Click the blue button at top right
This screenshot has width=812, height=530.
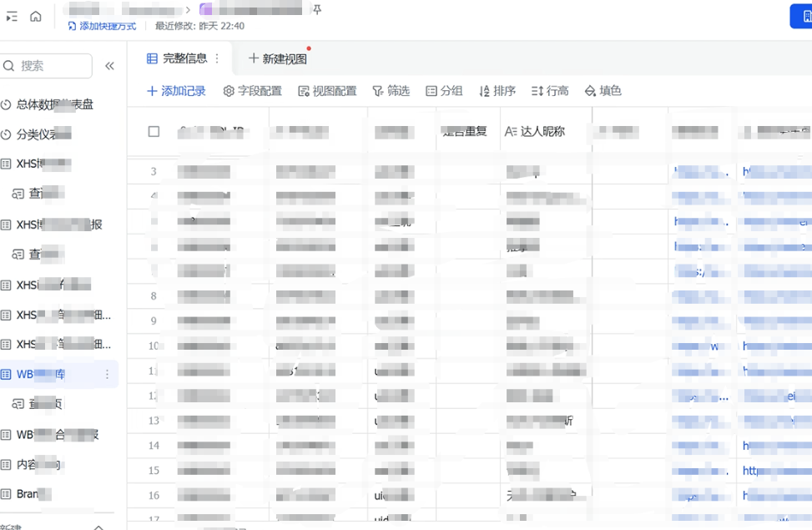tap(801, 17)
